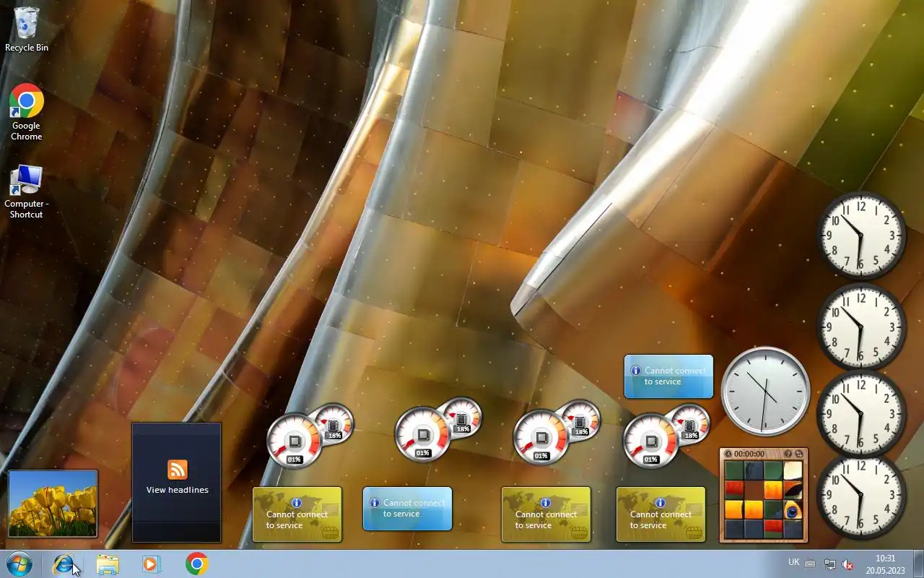Screen dimensions: 924x578
Task: Click the puzzle timer reading 00:00:00
Action: pos(749,454)
